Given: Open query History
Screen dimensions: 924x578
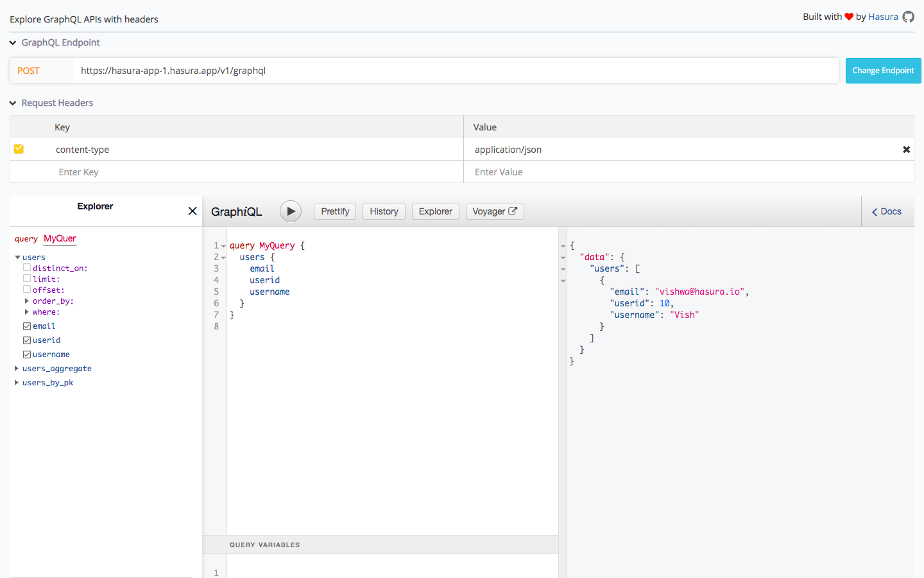Looking at the screenshot, I should [384, 211].
